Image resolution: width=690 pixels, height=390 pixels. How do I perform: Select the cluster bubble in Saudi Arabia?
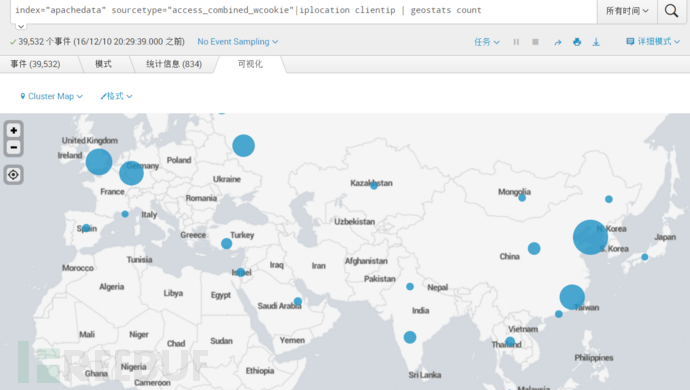point(298,302)
